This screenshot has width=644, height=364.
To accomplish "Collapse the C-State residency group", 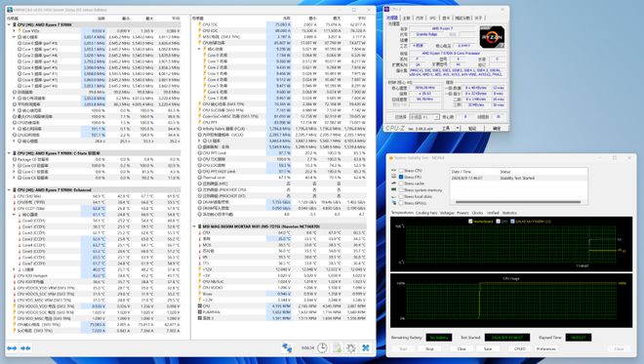I will click(9, 153).
